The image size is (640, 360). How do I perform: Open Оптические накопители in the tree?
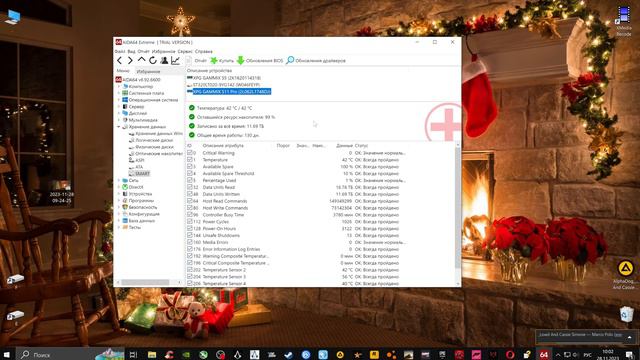pos(159,153)
